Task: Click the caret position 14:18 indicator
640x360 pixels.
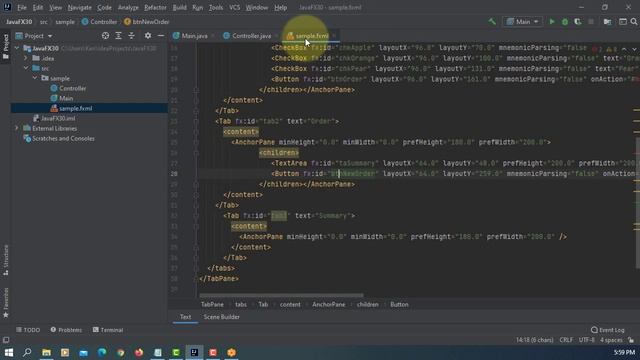Action: pos(534,340)
